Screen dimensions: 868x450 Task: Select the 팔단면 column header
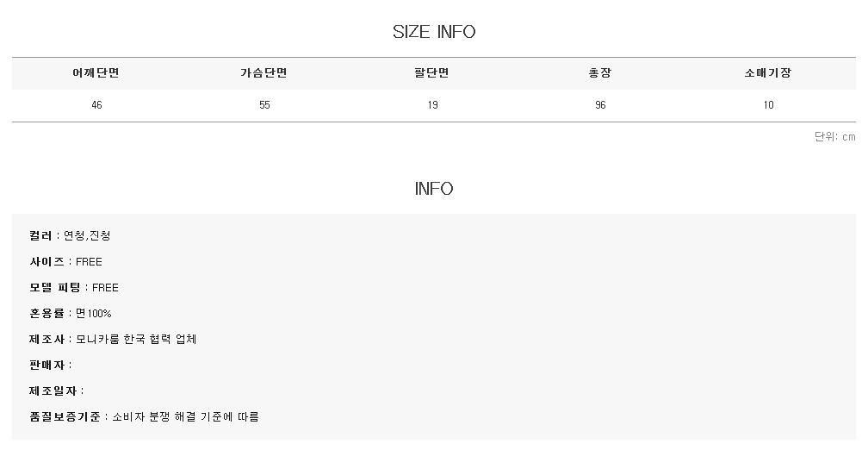pyautogui.click(x=431, y=73)
